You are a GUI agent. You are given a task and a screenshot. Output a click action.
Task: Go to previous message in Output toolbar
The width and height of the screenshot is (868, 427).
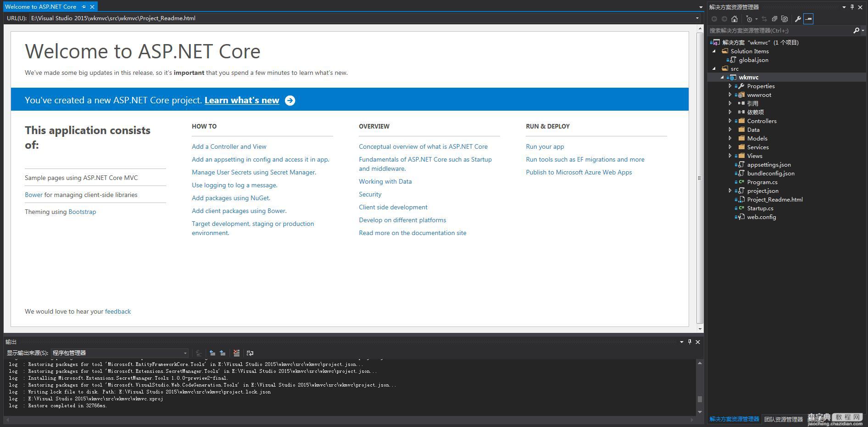212,353
